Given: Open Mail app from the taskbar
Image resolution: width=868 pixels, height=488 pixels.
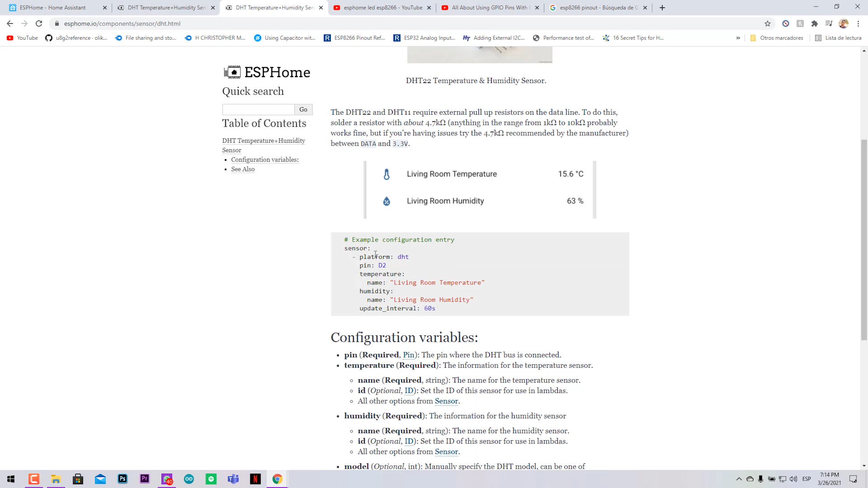Looking at the screenshot, I should (100, 479).
